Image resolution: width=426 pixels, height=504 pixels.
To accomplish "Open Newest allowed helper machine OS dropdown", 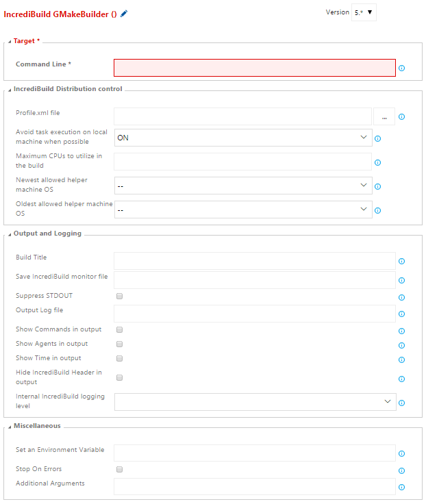I will tap(243, 186).
